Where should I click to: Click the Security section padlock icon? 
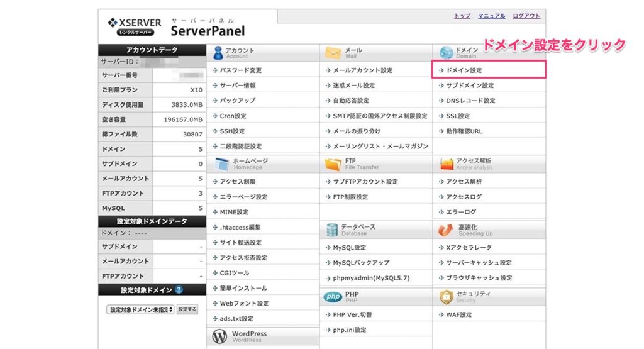coord(446,296)
